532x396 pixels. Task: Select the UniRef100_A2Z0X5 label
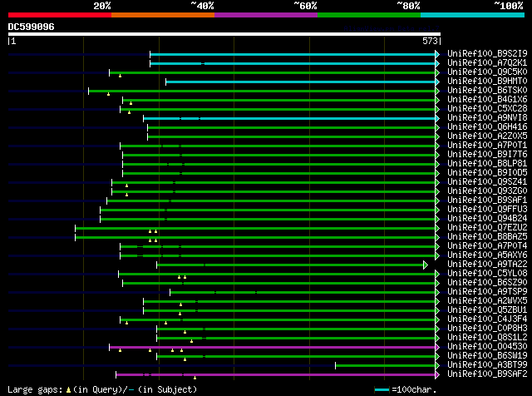click(487, 136)
